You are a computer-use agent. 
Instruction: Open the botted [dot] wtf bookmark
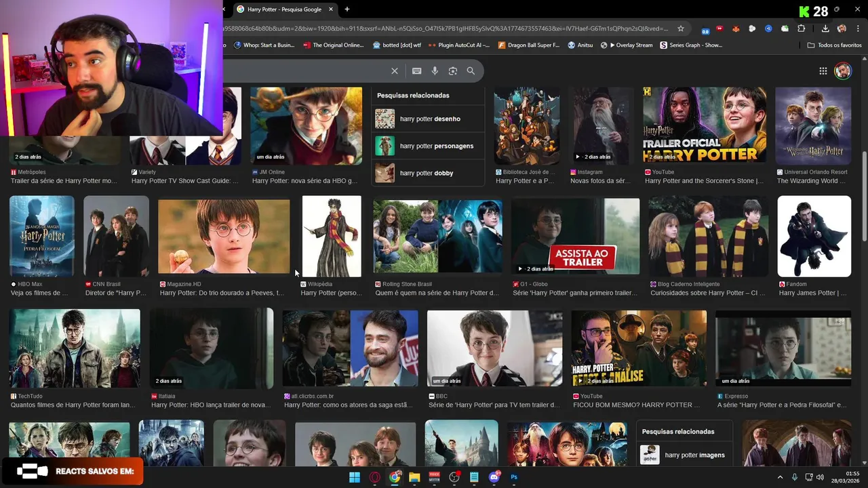(397, 45)
